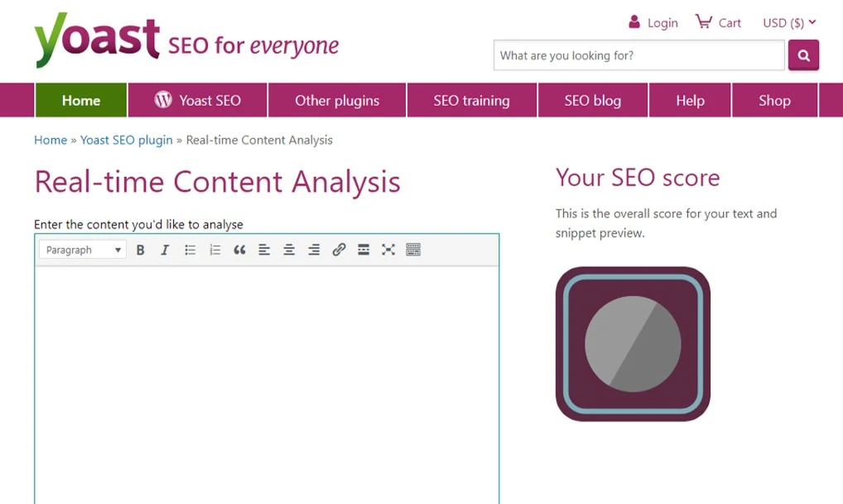Select the bulleted list icon
The width and height of the screenshot is (843, 504).
[190, 249]
